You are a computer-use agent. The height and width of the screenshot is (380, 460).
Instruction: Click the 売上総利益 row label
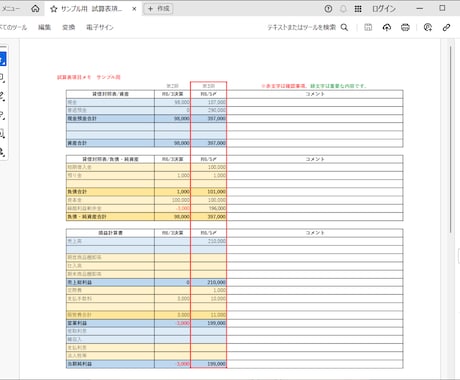click(x=80, y=282)
